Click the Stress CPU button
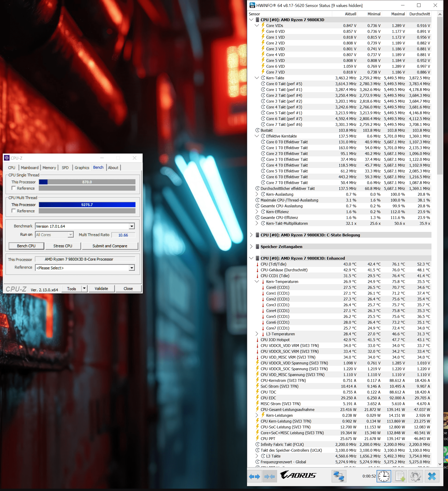 click(x=63, y=246)
